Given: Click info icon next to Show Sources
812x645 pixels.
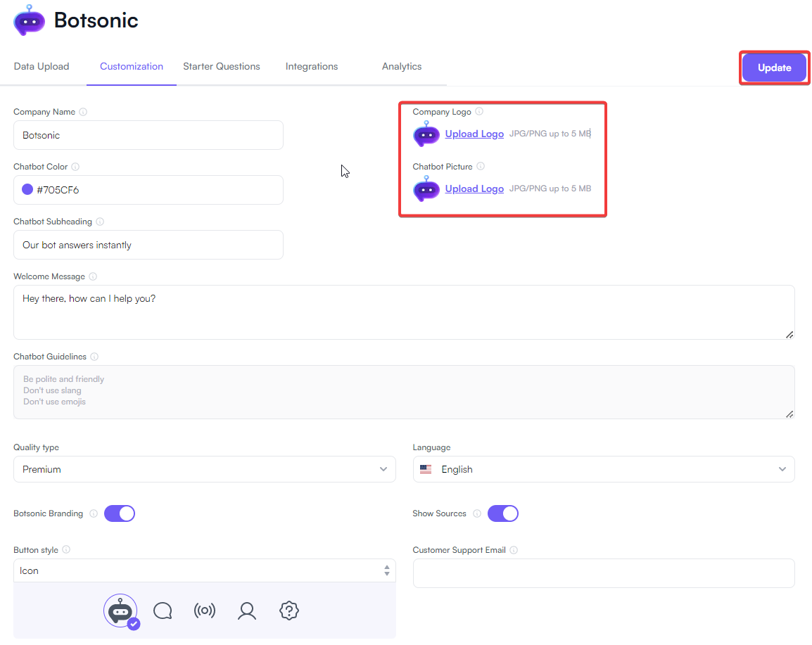Looking at the screenshot, I should point(477,513).
